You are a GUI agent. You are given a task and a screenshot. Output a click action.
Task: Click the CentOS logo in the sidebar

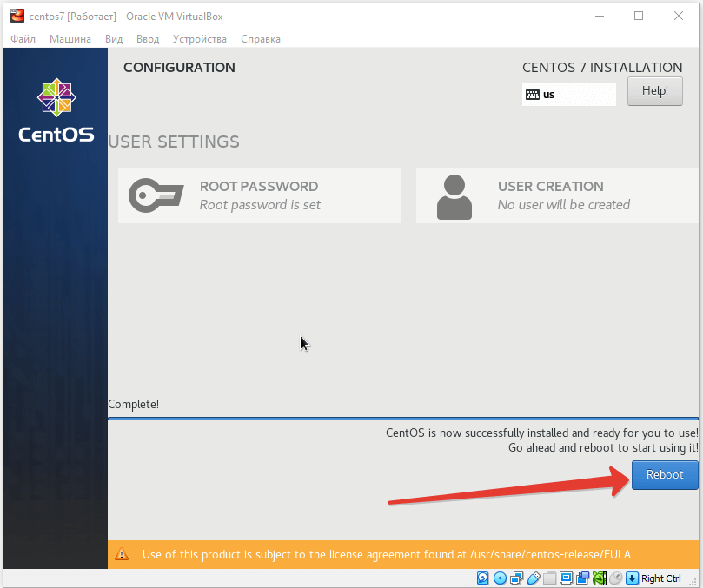point(56,110)
